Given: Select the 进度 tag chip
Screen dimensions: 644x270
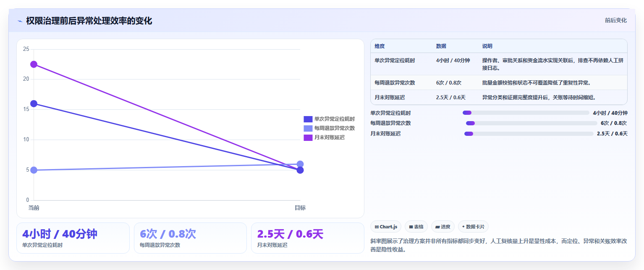Looking at the screenshot, I should click(443, 227).
